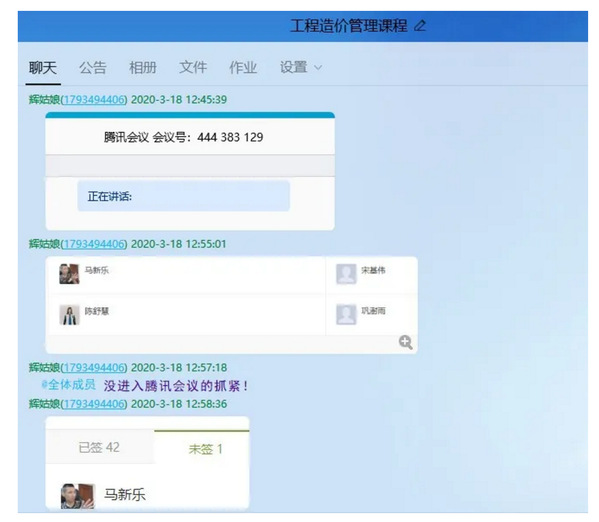Click the 已签 42 tab
The width and height of the screenshot is (599, 522).
coord(99,447)
